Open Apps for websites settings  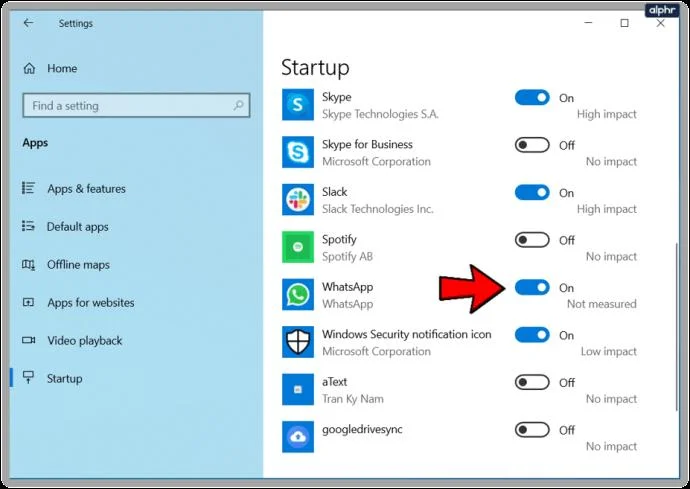pos(91,302)
